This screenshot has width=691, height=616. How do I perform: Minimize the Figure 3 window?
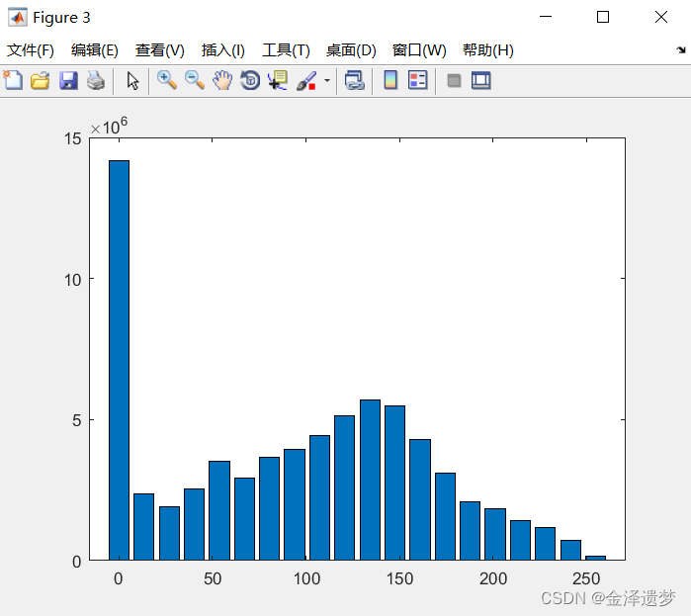(x=546, y=17)
